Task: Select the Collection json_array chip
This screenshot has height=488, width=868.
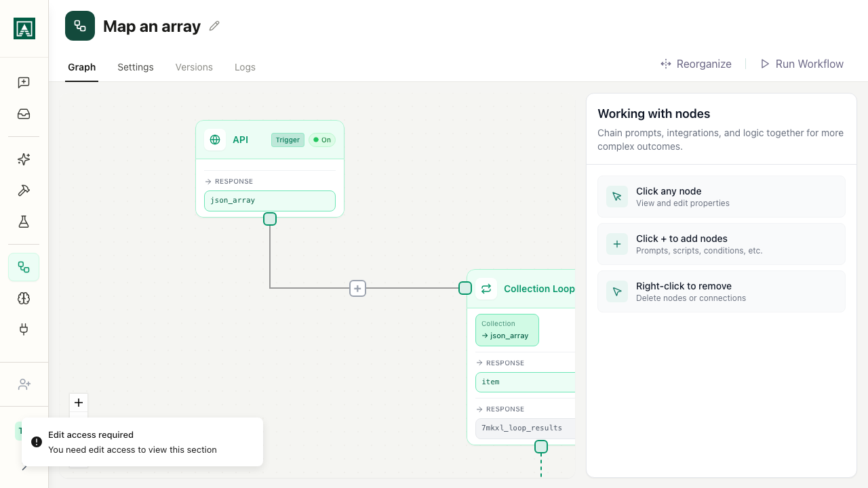Action: click(x=507, y=330)
